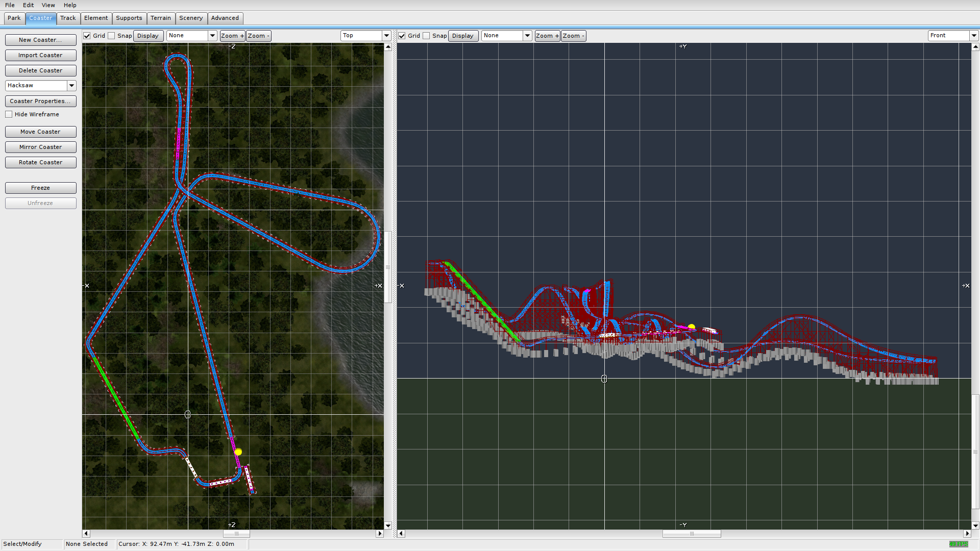Switch to the Supports tab
Screen dimensions: 980x551
[129, 18]
